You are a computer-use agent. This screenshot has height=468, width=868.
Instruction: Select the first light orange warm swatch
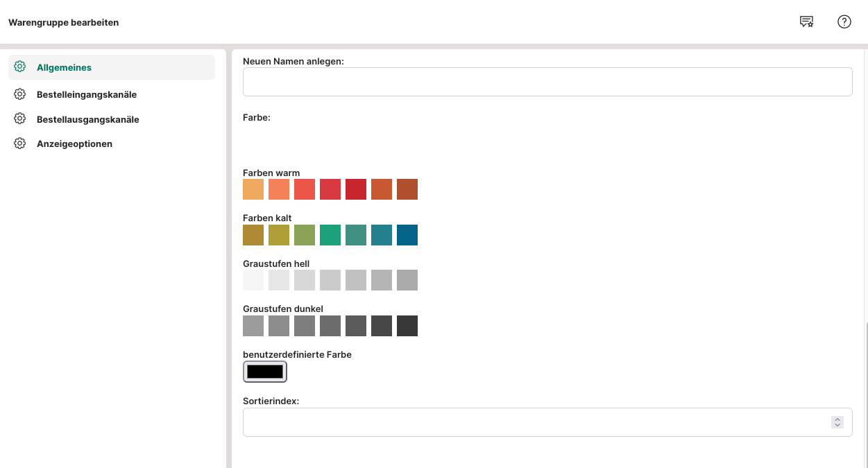click(253, 189)
